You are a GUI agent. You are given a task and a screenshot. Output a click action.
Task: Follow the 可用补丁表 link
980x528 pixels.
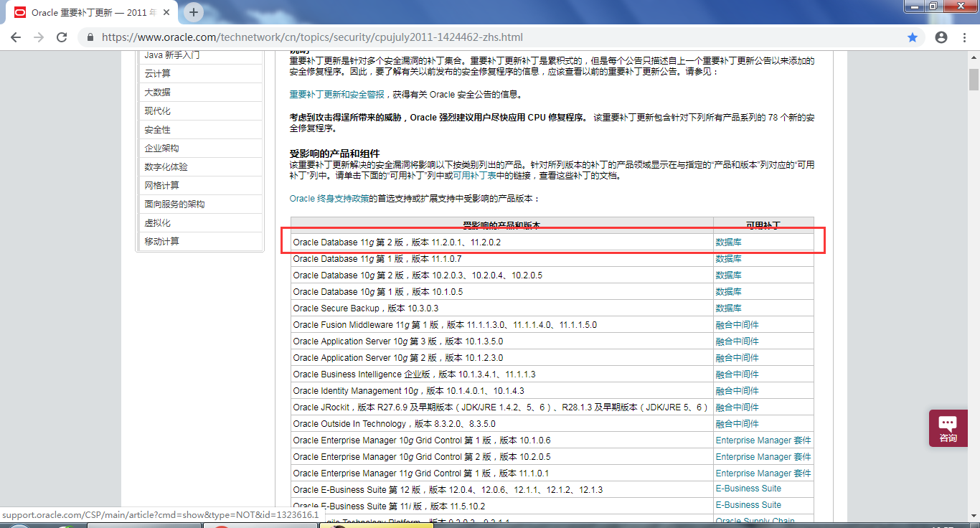[x=474, y=176]
